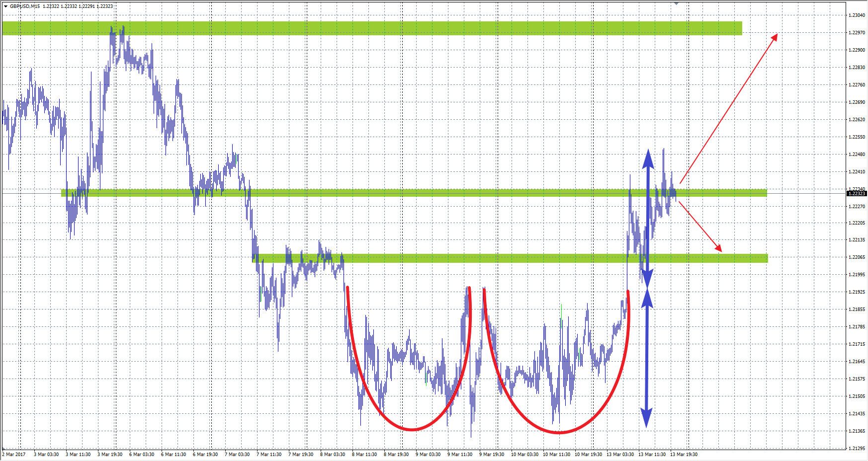The image size is (868, 461).
Task: Click the 7 Mar 19:30 time axis label
Action: (301, 455)
